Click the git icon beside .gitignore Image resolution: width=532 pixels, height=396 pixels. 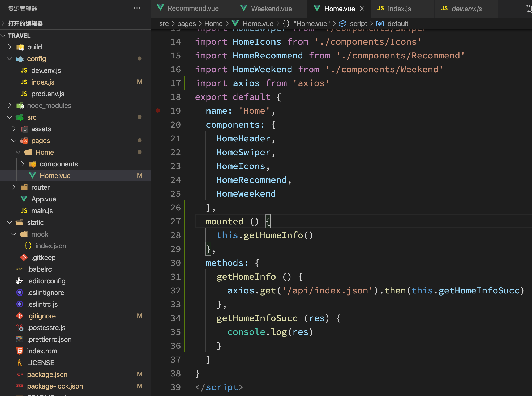(20, 316)
